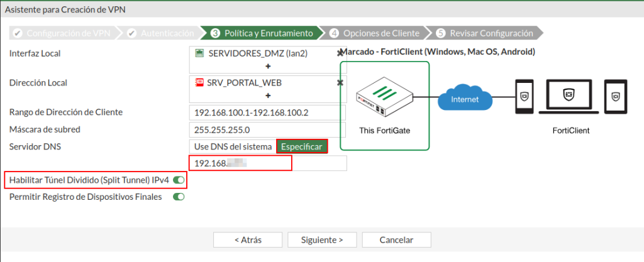This screenshot has width=644, height=262.
Task: Toggle Permitir Registro de Dispositivos Finales
Action: pos(179,197)
